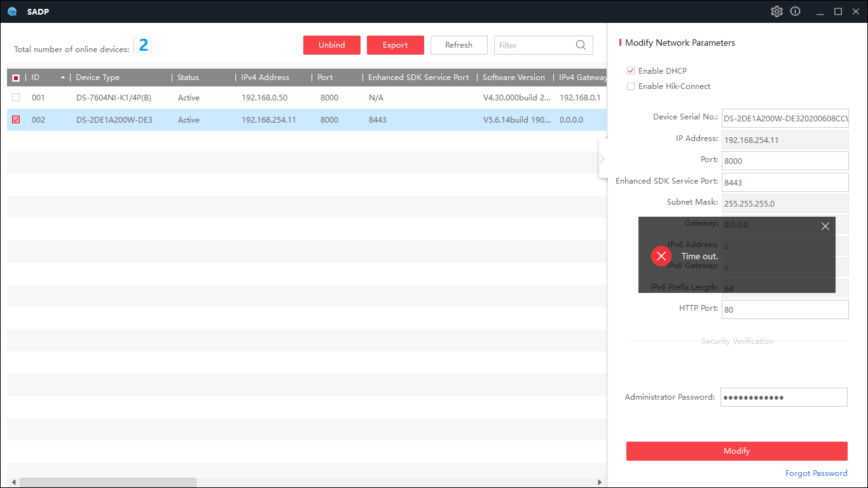This screenshot has height=488, width=868.
Task: Open the Forgot Password link
Action: point(816,473)
